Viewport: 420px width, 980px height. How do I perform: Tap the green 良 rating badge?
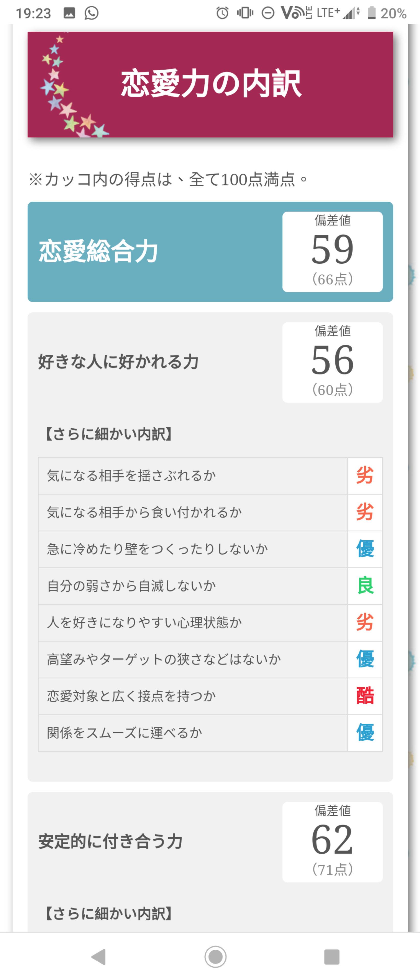click(x=365, y=586)
